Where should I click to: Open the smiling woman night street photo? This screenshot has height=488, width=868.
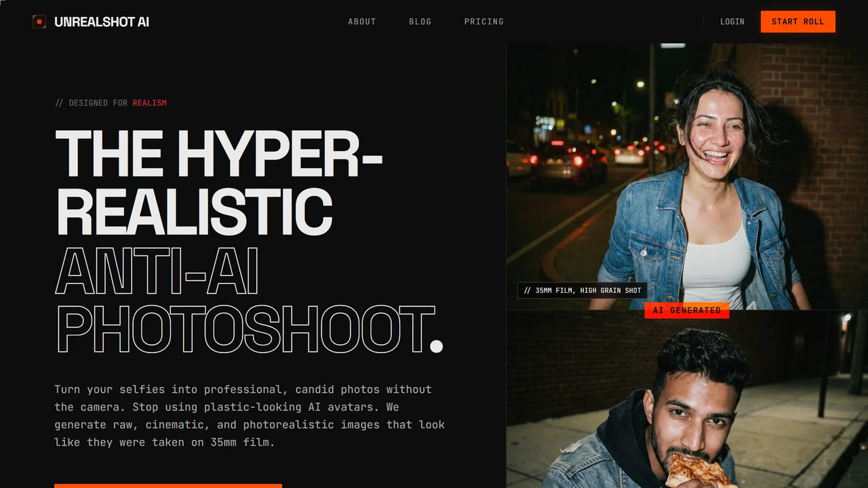click(687, 176)
